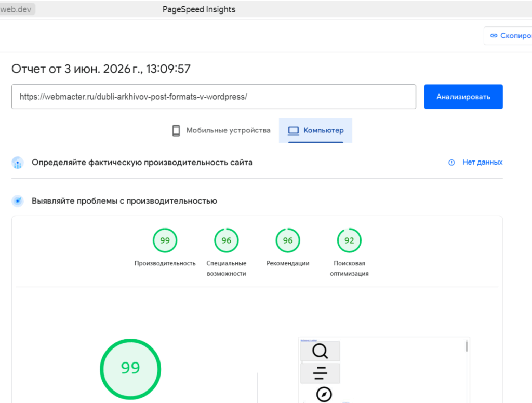532x403 pixels.
Task: Click the report date heading text
Action: 101,69
